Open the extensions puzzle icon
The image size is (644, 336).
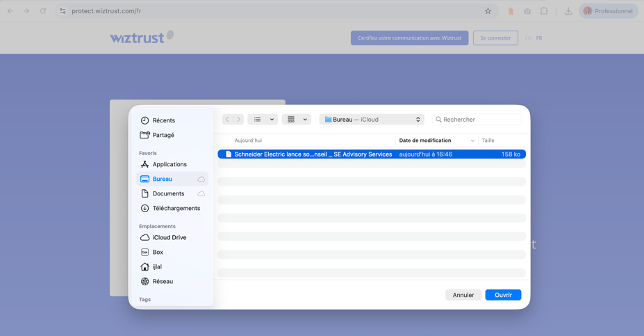[544, 11]
